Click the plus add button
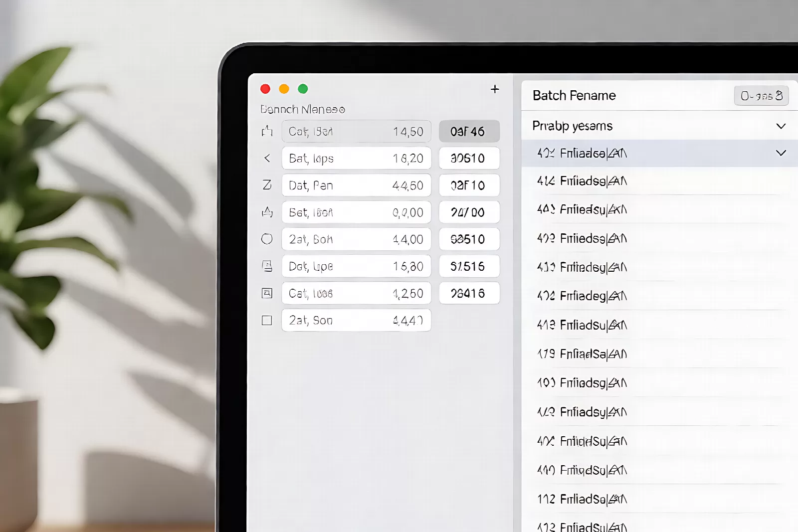This screenshot has height=532, width=798. (495, 89)
